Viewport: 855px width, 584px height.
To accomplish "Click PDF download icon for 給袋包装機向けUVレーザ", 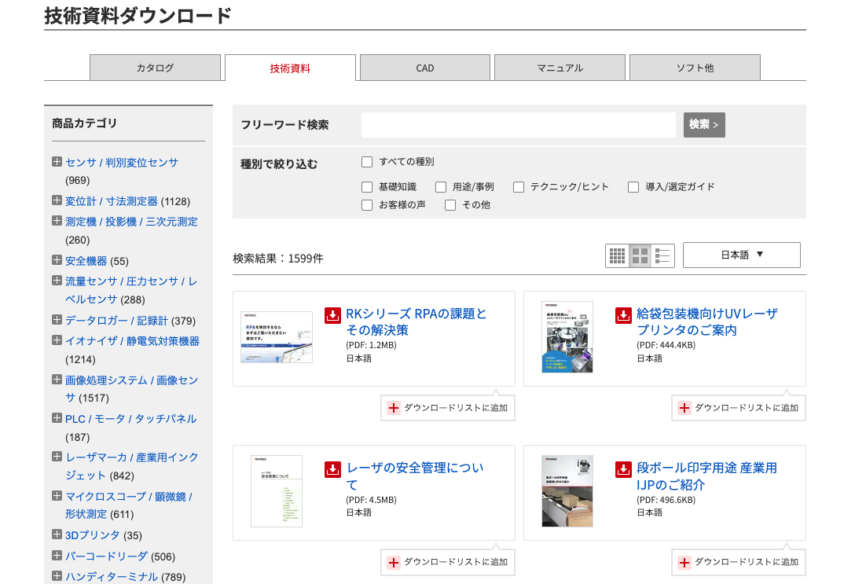I will coord(623,315).
